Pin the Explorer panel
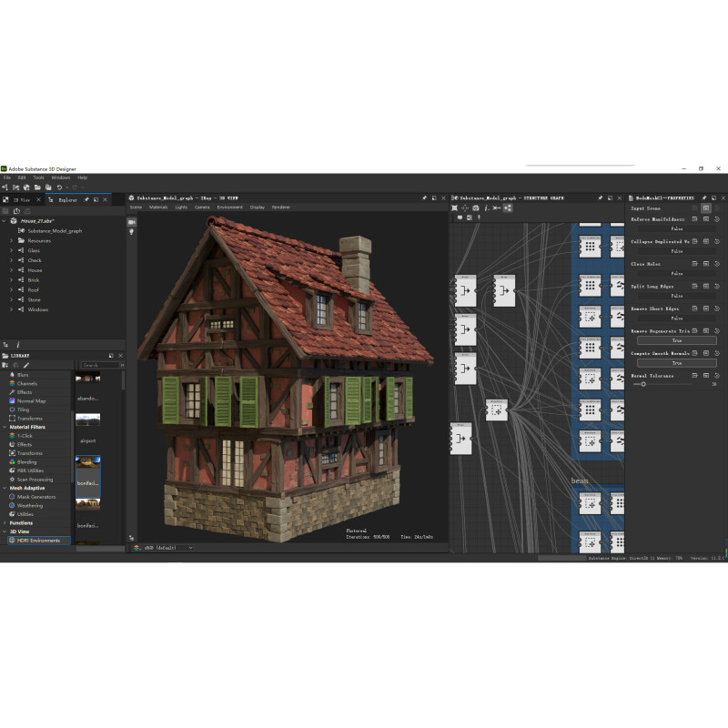The width and height of the screenshot is (728, 728). [86, 199]
